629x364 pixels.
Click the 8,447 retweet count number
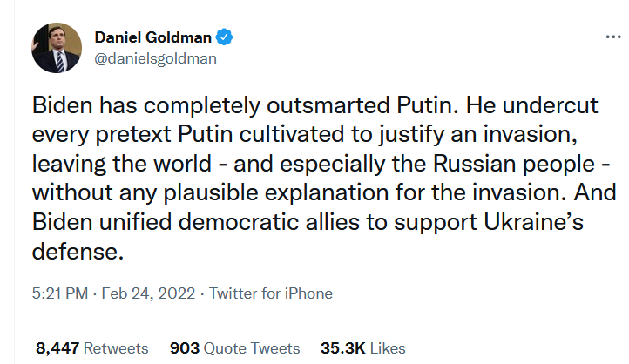coord(58,347)
